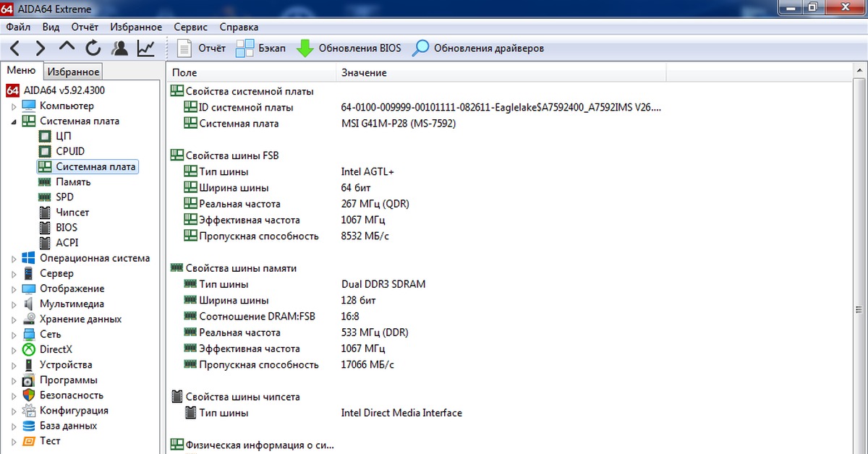The image size is (868, 454).
Task: Click the Тест benchmark icon
Action: pos(28,441)
